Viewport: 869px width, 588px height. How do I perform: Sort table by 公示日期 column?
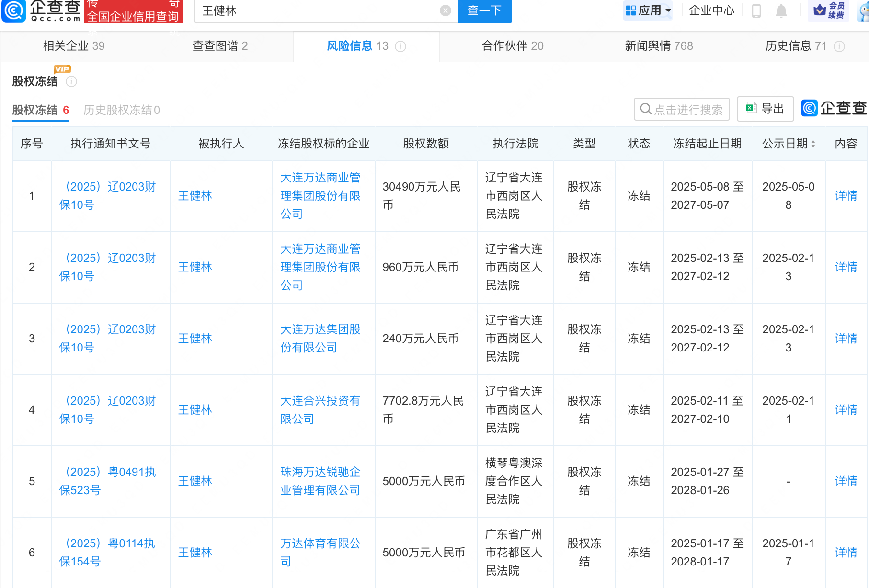pyautogui.click(x=812, y=144)
